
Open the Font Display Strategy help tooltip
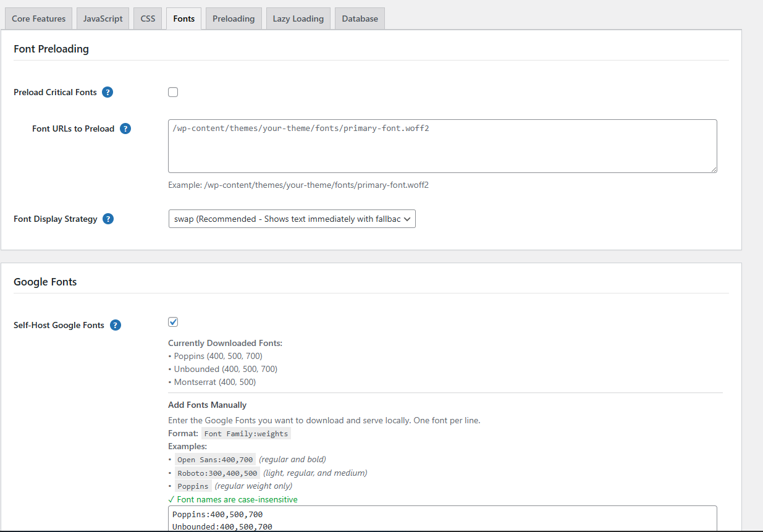tap(107, 218)
